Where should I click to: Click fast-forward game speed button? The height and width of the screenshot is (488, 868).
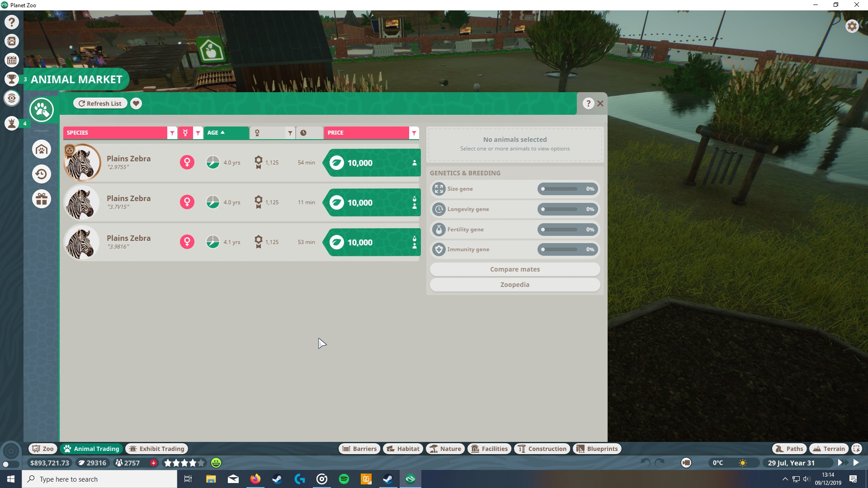click(842, 463)
